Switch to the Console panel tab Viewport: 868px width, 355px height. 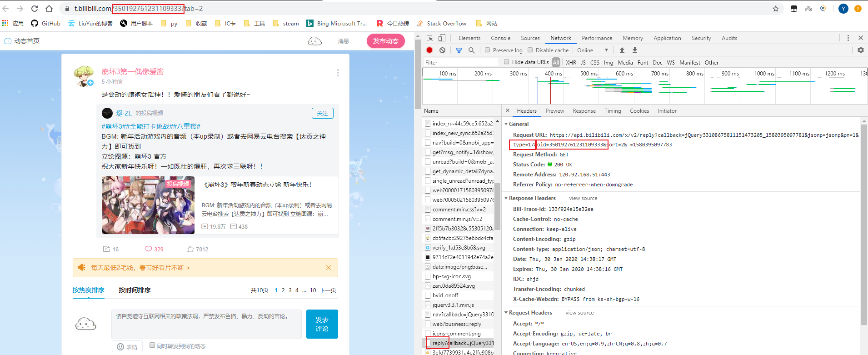(x=500, y=38)
